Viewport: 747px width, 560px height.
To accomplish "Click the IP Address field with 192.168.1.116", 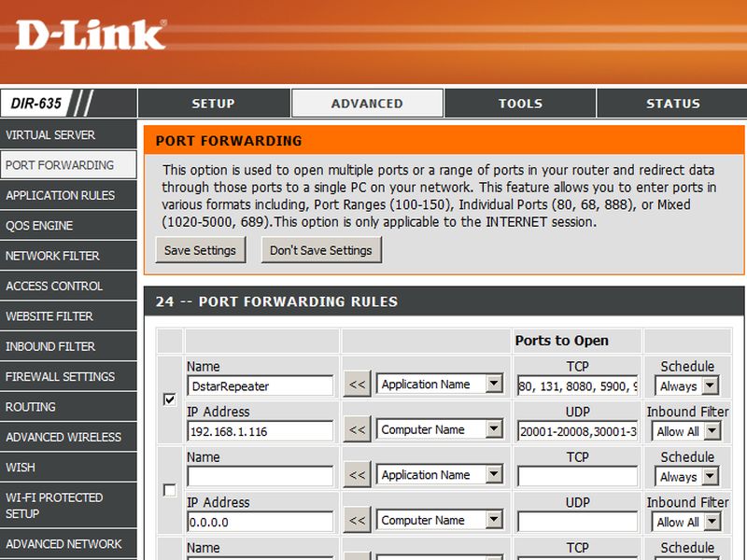I will point(261,431).
